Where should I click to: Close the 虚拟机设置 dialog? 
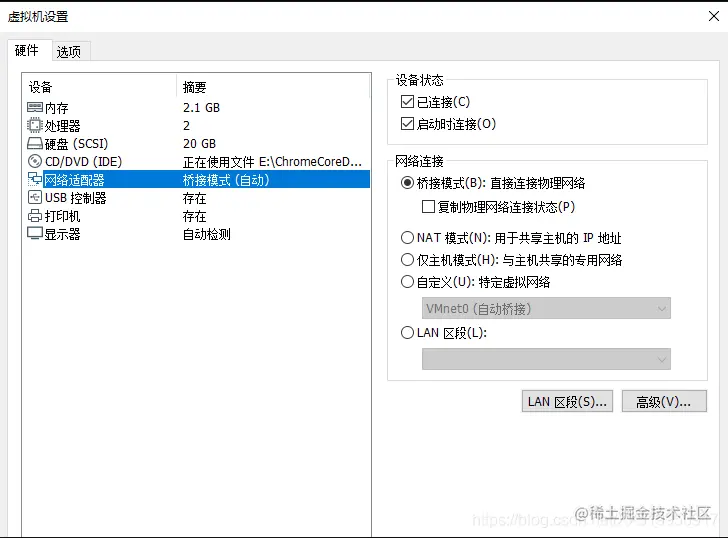click(714, 16)
